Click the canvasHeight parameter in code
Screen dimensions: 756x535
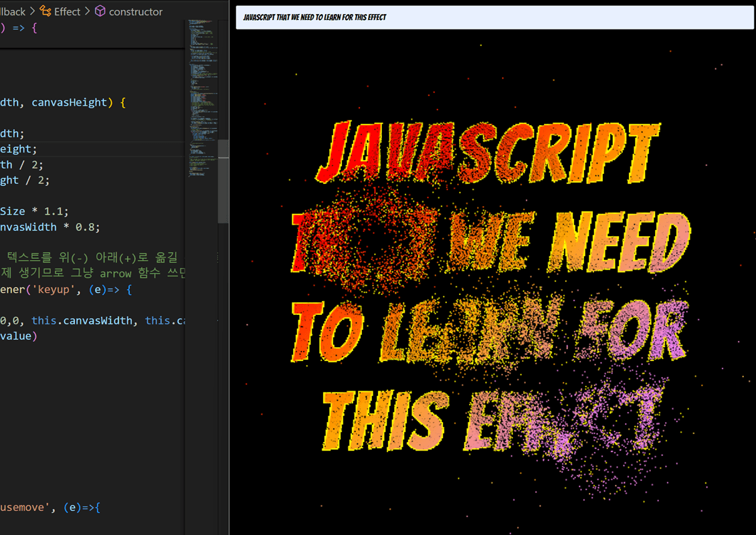69,102
